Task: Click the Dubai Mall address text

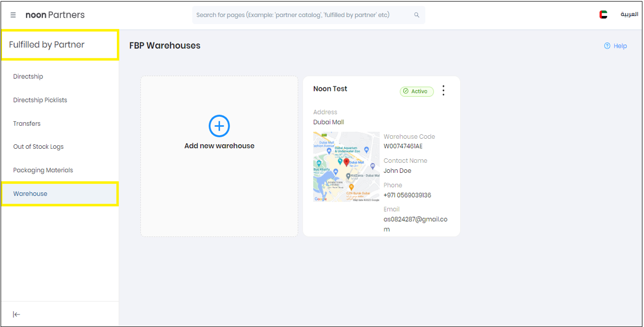Action: pos(329,122)
